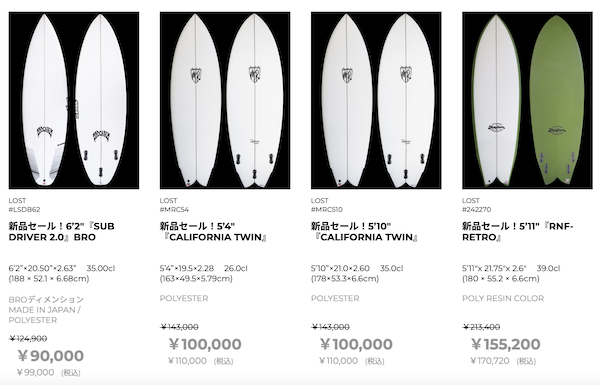This screenshot has height=385, width=600.
Task: Click the ￥100,000 price under #MRC54
Action: pos(205,344)
